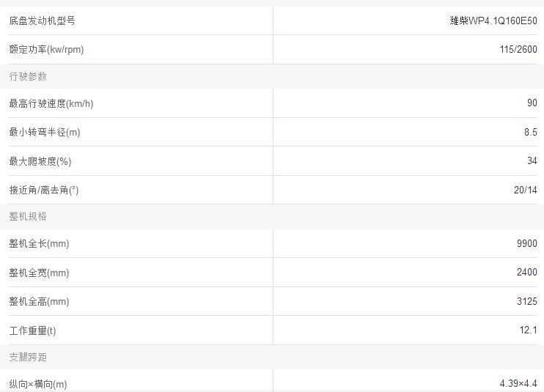Select the value 90 for max speed
This screenshot has height=392, width=544.
click(x=532, y=103)
